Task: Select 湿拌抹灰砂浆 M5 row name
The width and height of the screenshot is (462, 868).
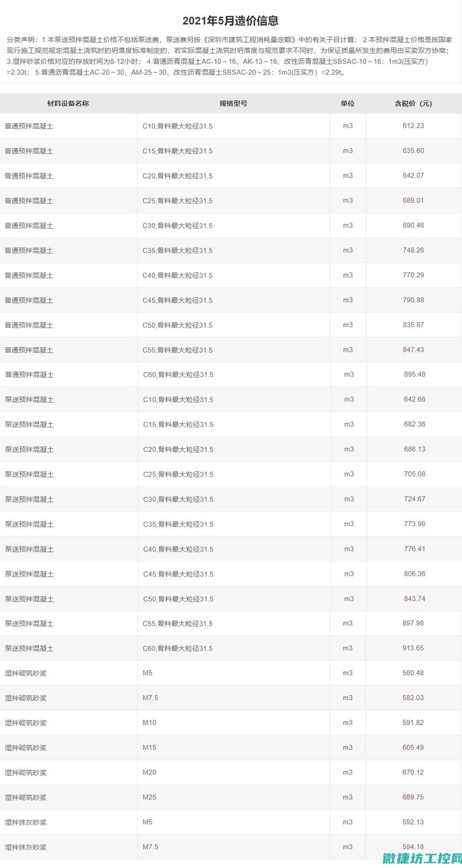Action: click(x=26, y=823)
